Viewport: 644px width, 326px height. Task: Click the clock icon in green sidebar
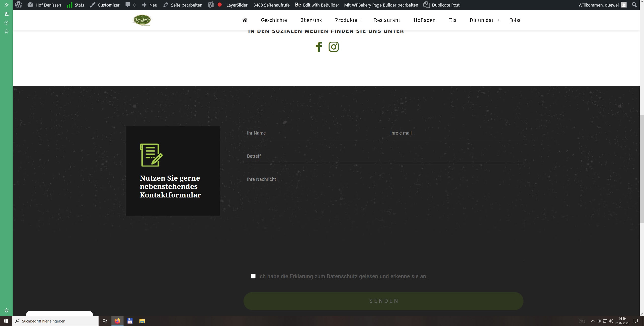(x=7, y=23)
